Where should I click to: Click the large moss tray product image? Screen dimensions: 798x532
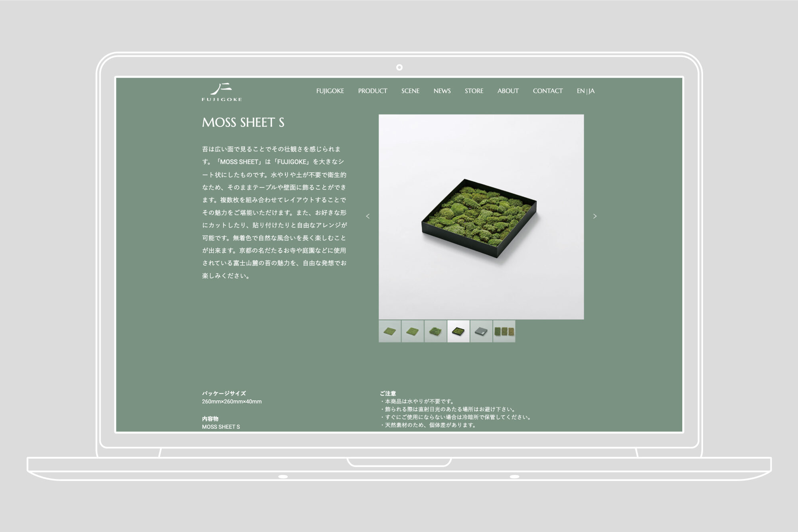coord(481,217)
